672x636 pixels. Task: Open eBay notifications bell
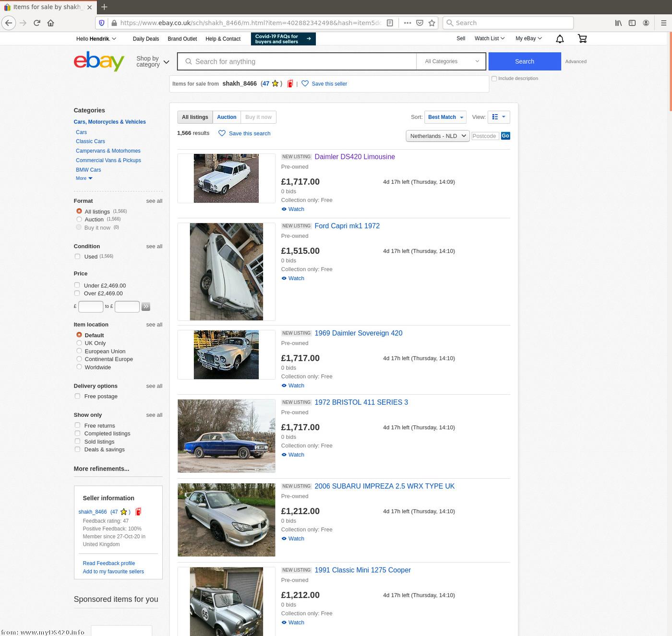point(560,38)
